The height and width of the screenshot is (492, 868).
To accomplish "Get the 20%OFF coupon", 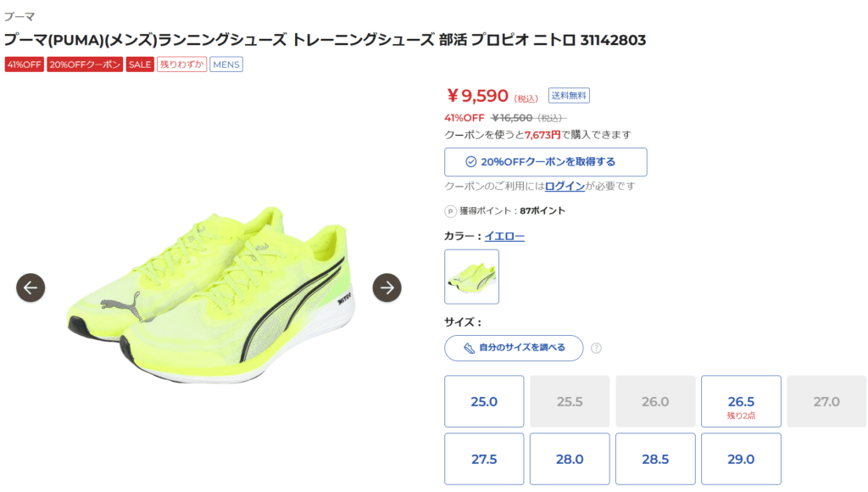I will (546, 162).
